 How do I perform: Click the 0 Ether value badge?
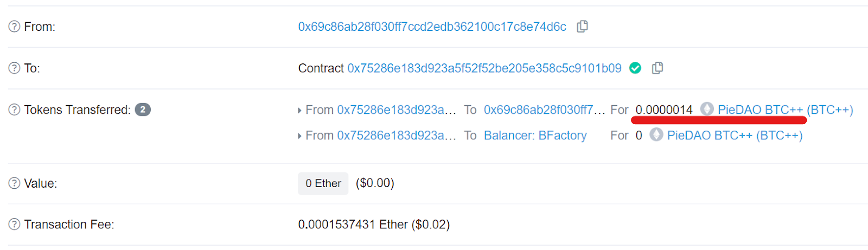tap(323, 183)
